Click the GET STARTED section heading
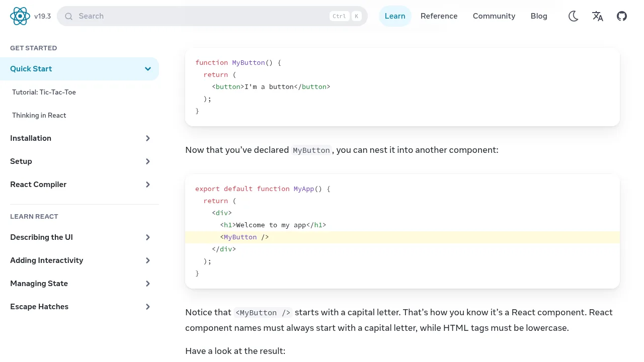This screenshot has height=362, width=644. (34, 48)
